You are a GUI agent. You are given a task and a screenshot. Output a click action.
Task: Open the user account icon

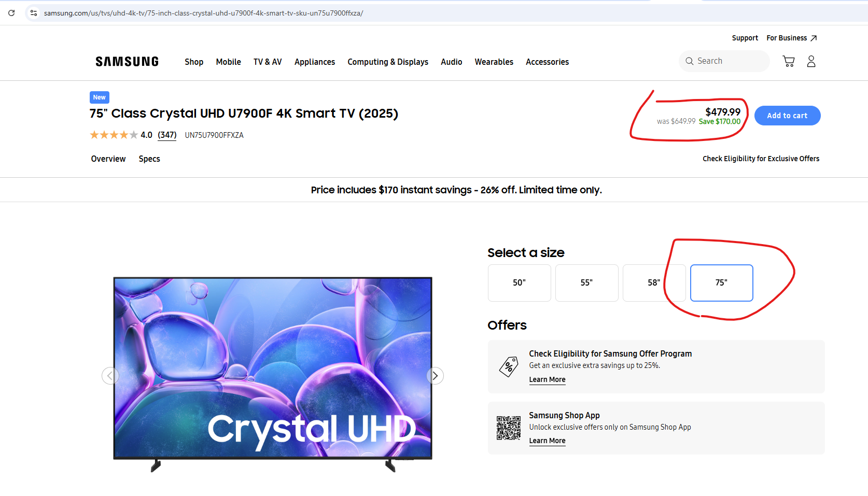pyautogui.click(x=811, y=62)
